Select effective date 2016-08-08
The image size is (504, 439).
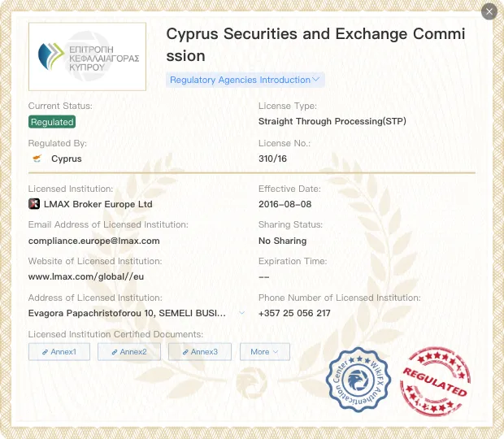[x=285, y=204]
